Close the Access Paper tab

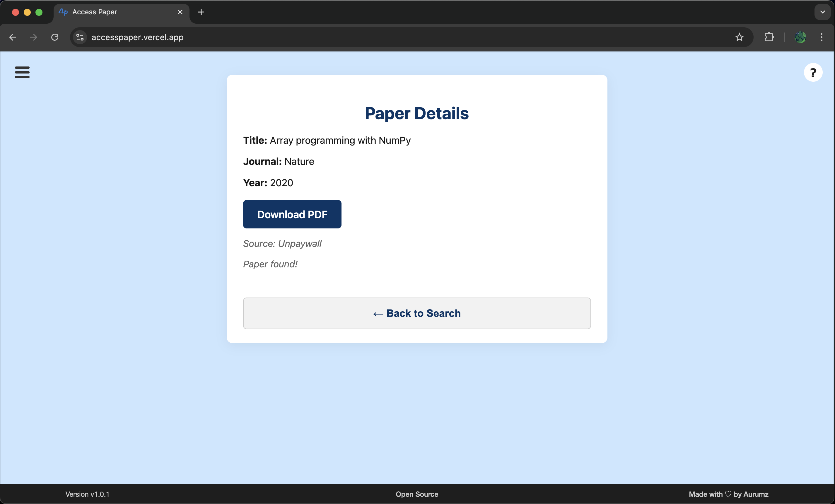[180, 12]
